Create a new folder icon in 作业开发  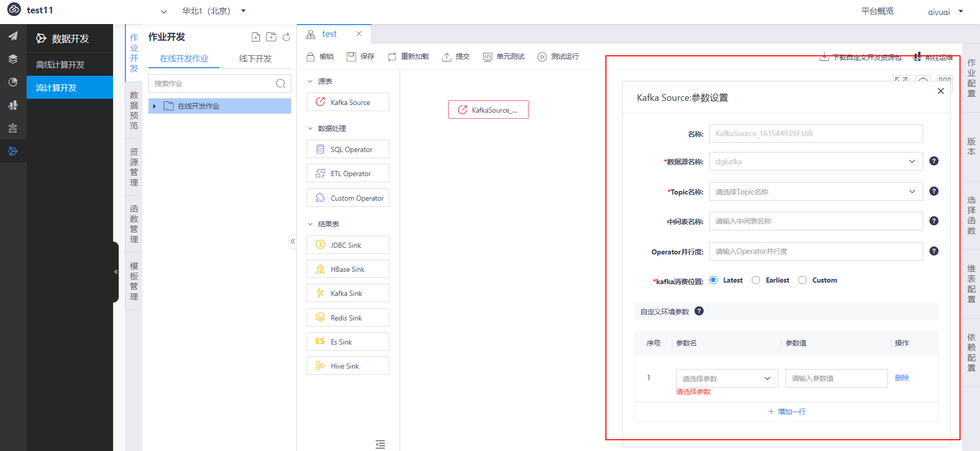[271, 37]
